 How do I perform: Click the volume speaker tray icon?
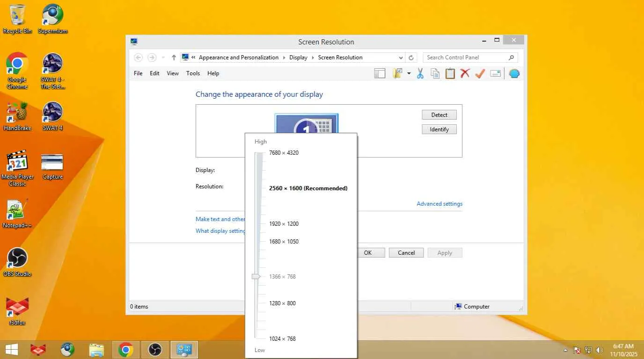(600, 350)
